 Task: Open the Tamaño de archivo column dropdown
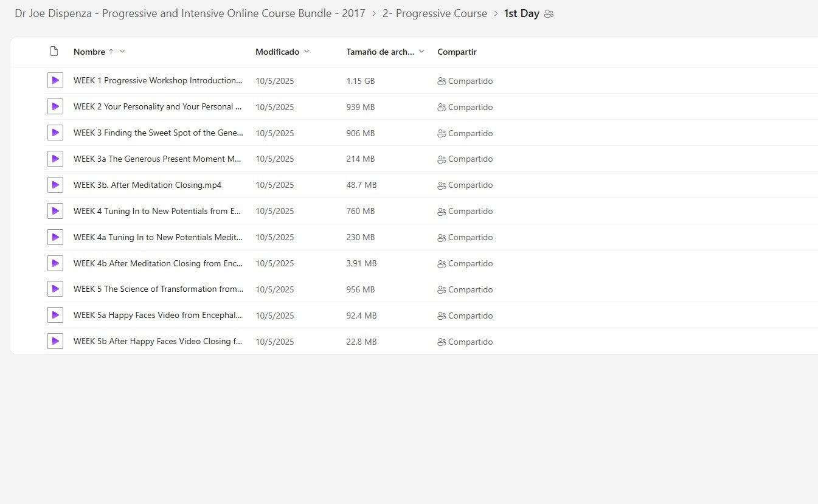tap(421, 52)
